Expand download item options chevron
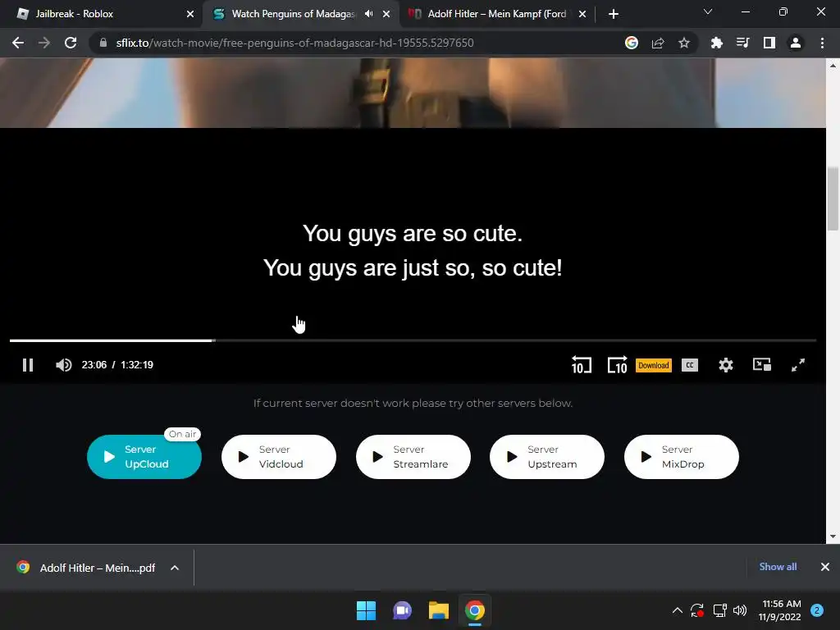Image resolution: width=840 pixels, height=630 pixels. tap(175, 568)
